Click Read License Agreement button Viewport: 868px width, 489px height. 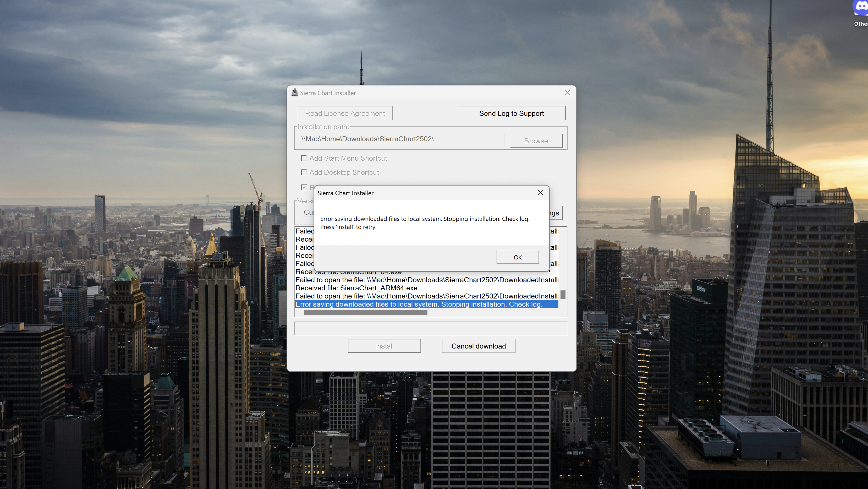pyautogui.click(x=345, y=113)
